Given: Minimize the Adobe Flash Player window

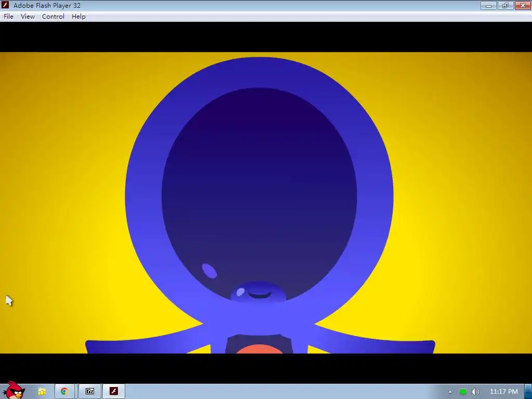Looking at the screenshot, I should click(488, 5).
